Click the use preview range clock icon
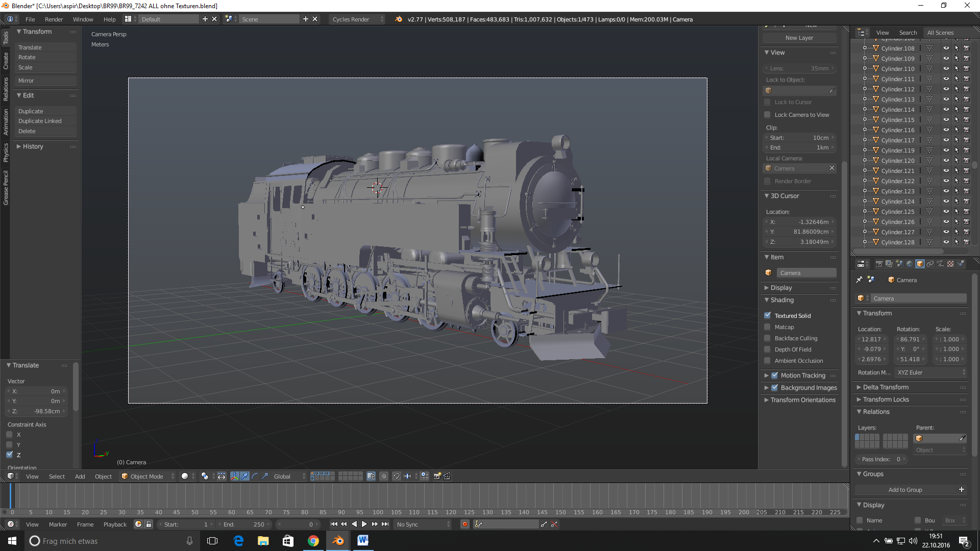This screenshot has height=551, width=980. coord(138,524)
